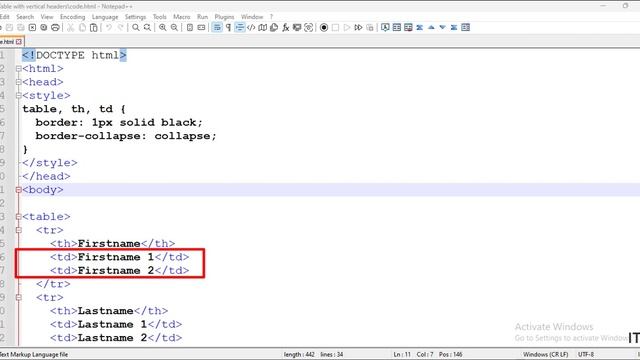Click the Save file toolbar icon

pyautogui.click(x=9, y=27)
